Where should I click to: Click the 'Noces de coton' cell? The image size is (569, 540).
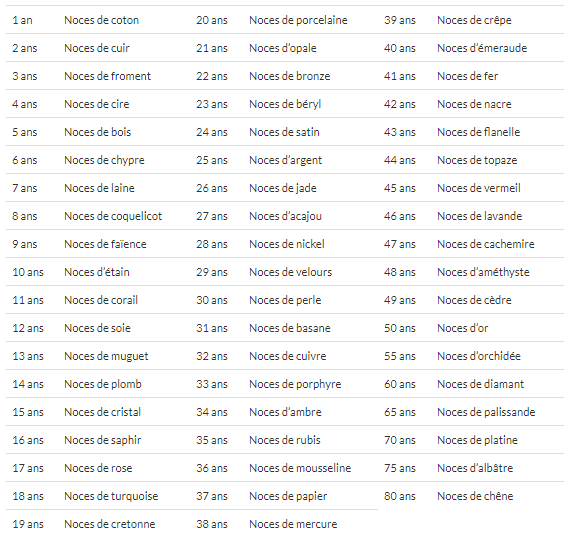pos(101,20)
